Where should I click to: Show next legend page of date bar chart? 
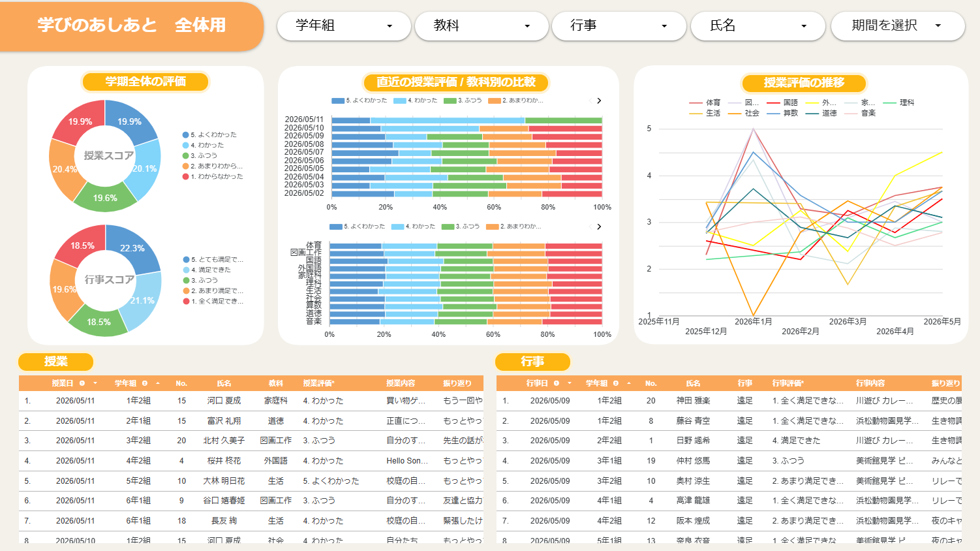click(599, 101)
